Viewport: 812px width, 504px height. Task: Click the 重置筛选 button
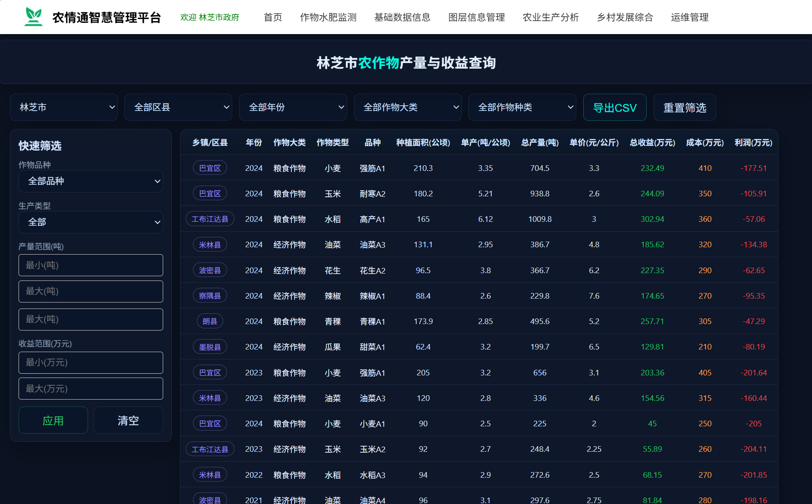685,107
